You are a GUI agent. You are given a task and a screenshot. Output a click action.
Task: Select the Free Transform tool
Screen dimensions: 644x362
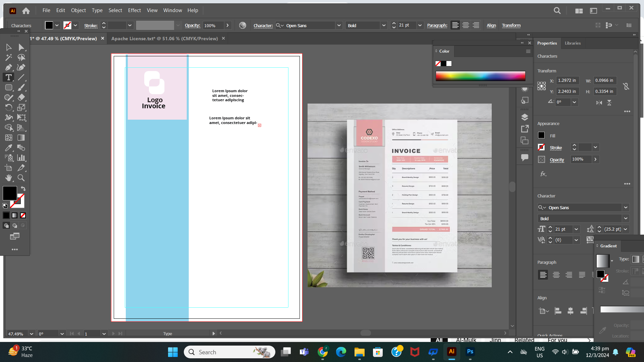pos(21,118)
